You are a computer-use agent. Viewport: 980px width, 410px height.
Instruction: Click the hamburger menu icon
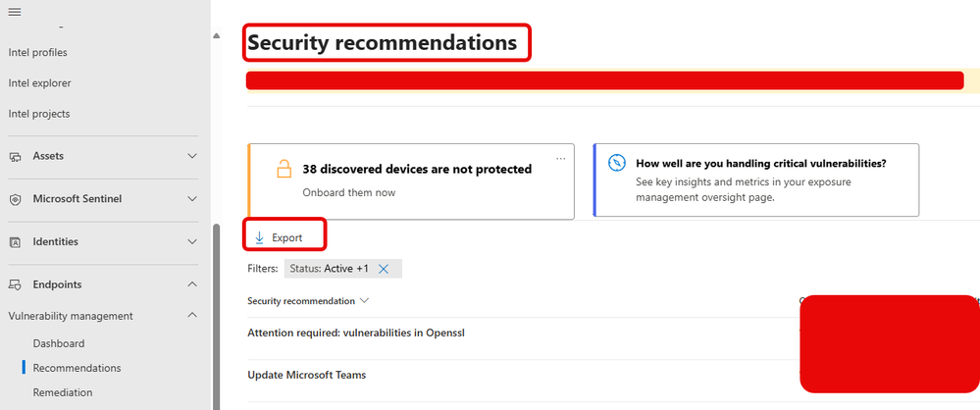click(15, 10)
